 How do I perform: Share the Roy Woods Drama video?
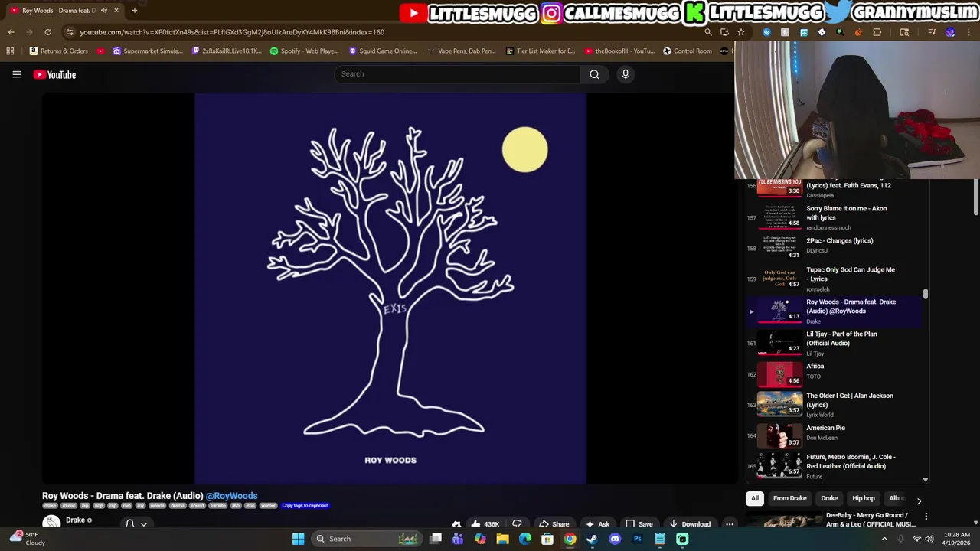pos(554,524)
